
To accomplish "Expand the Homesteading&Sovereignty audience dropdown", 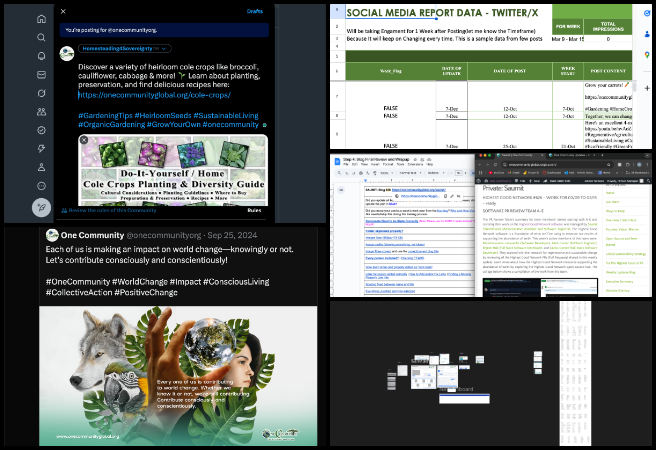I will [125, 49].
